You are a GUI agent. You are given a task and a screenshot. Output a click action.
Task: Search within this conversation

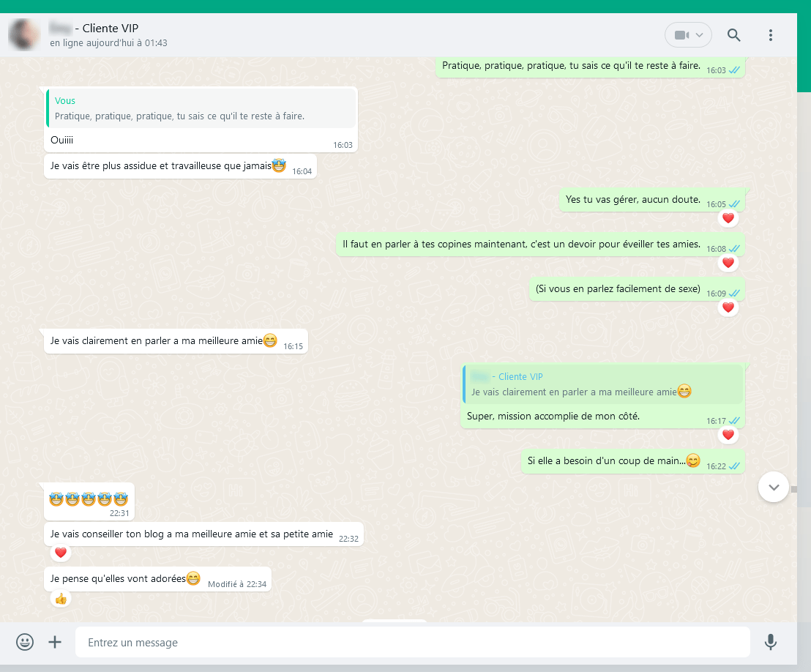tap(733, 35)
